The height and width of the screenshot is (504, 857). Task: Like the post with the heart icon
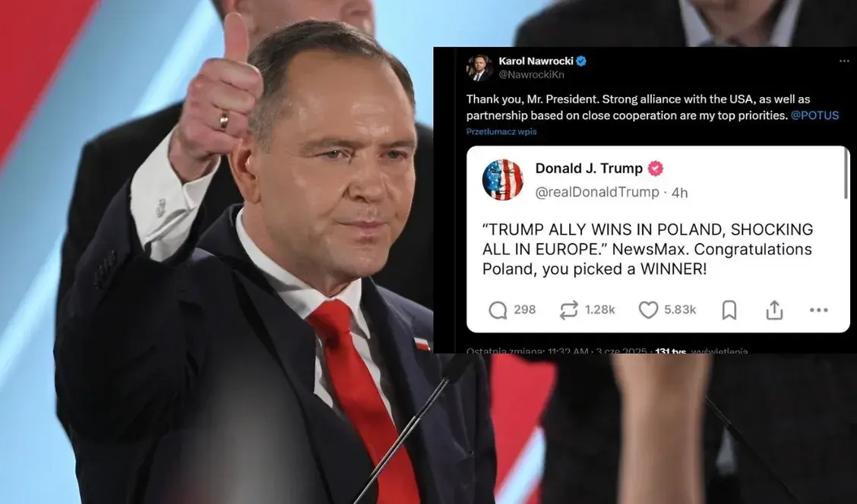(x=648, y=310)
